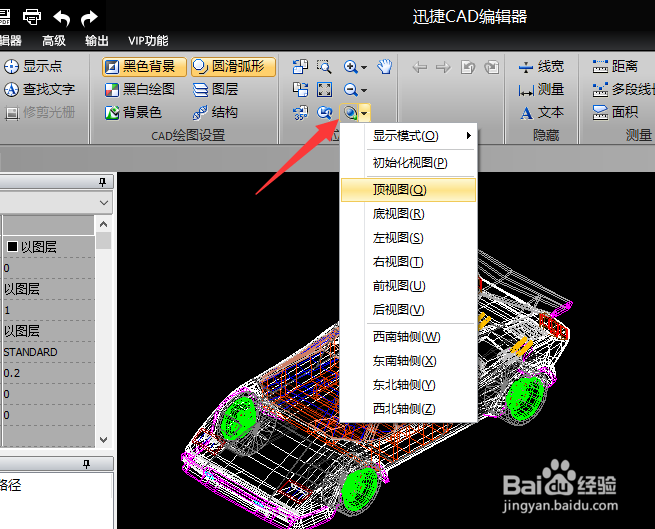
Task: Click properties list scroll down arrow
Action: (x=104, y=440)
